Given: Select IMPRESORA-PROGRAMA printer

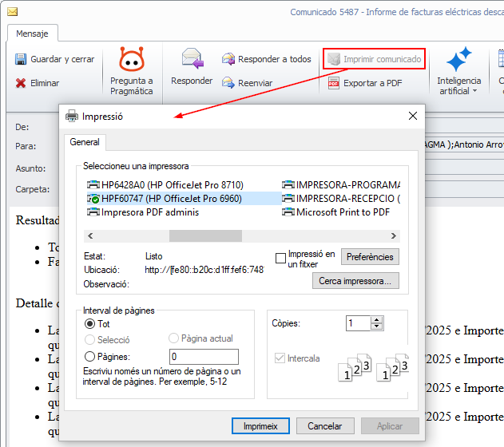Looking at the screenshot, I should coord(341,185).
